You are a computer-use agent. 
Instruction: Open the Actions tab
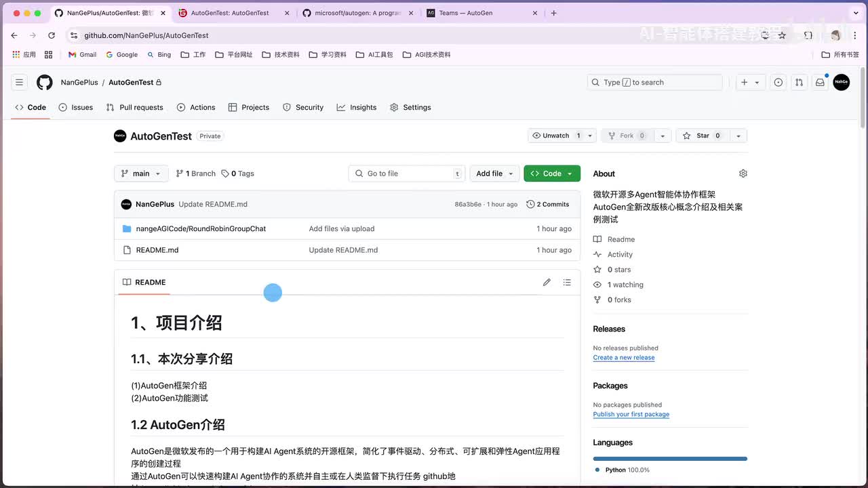pos(196,107)
